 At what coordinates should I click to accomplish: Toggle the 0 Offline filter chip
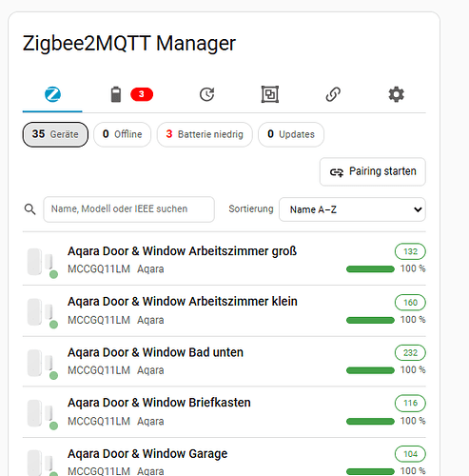coord(123,134)
